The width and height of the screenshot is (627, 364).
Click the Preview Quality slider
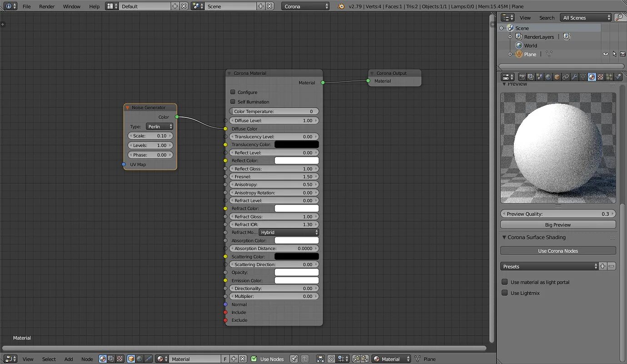pos(558,214)
